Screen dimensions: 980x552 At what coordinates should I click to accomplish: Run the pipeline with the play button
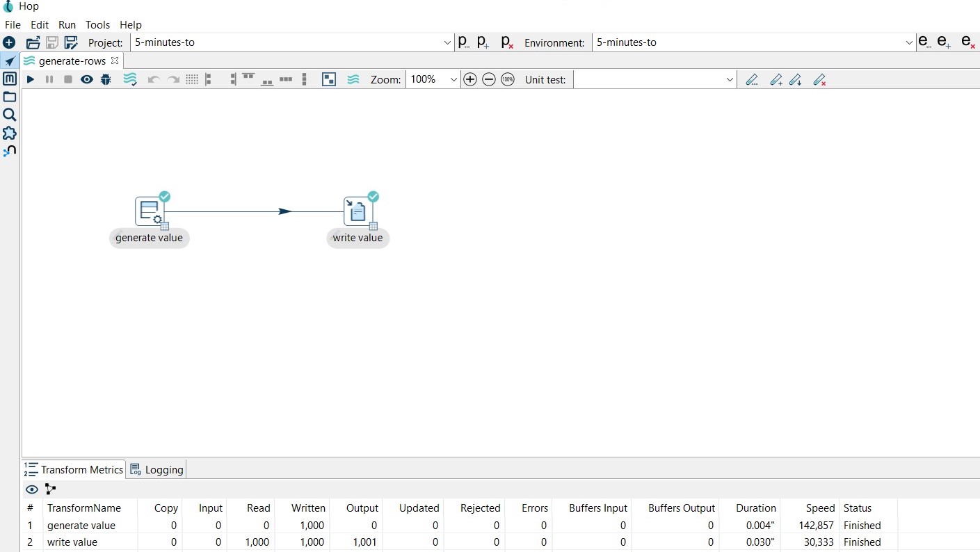[x=31, y=80]
